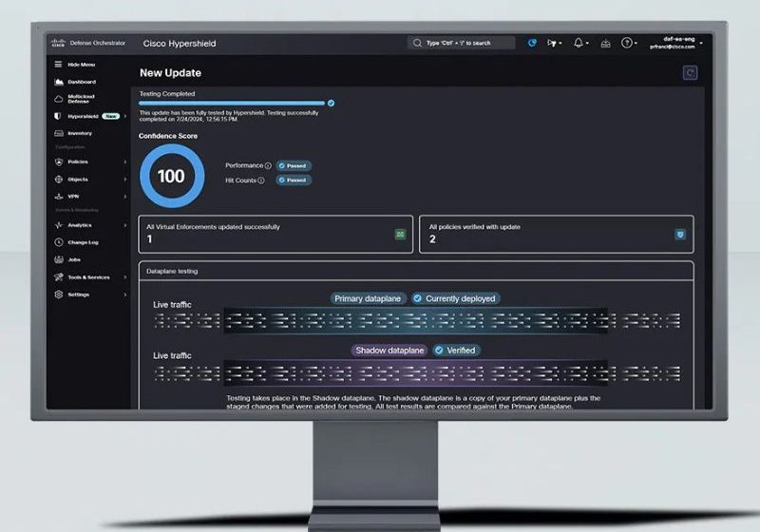
Task: Click the Shadow dataplane pill
Action: point(389,351)
